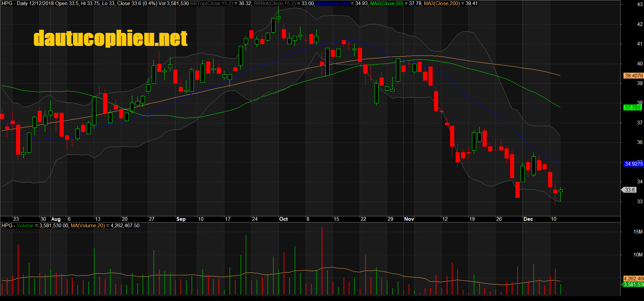The width and height of the screenshot is (644, 301).
Task: Select the BBTop(Close,15,2) indicator label
Action: click(211, 3)
